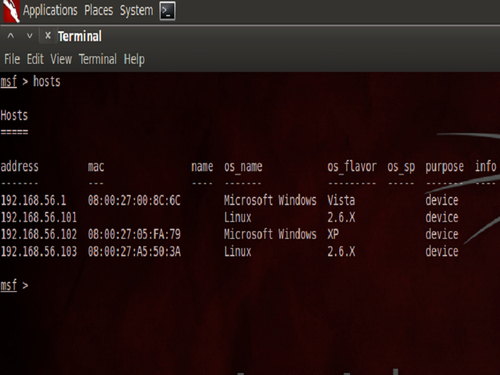Click the os_name column header
500x375 pixels.
(243, 167)
